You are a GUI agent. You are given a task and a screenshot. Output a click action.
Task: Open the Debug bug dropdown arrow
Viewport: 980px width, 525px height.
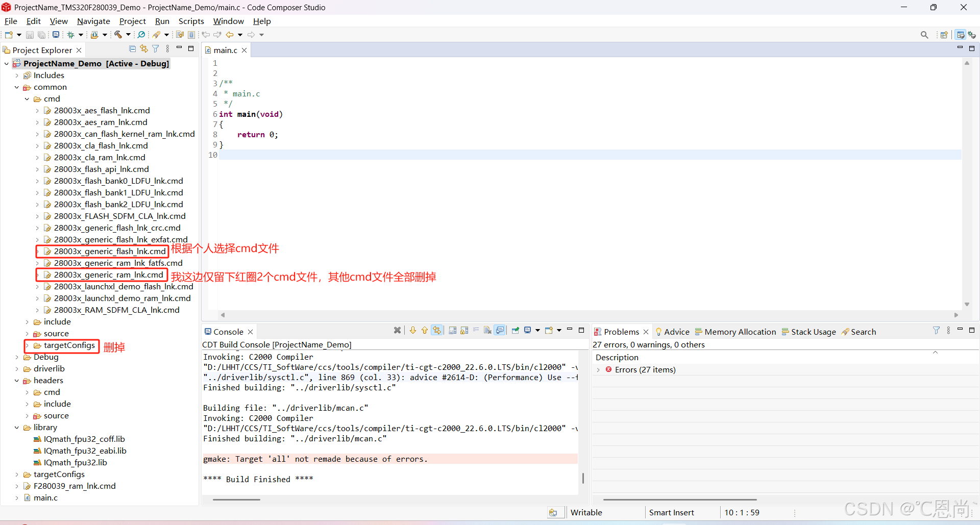point(81,35)
